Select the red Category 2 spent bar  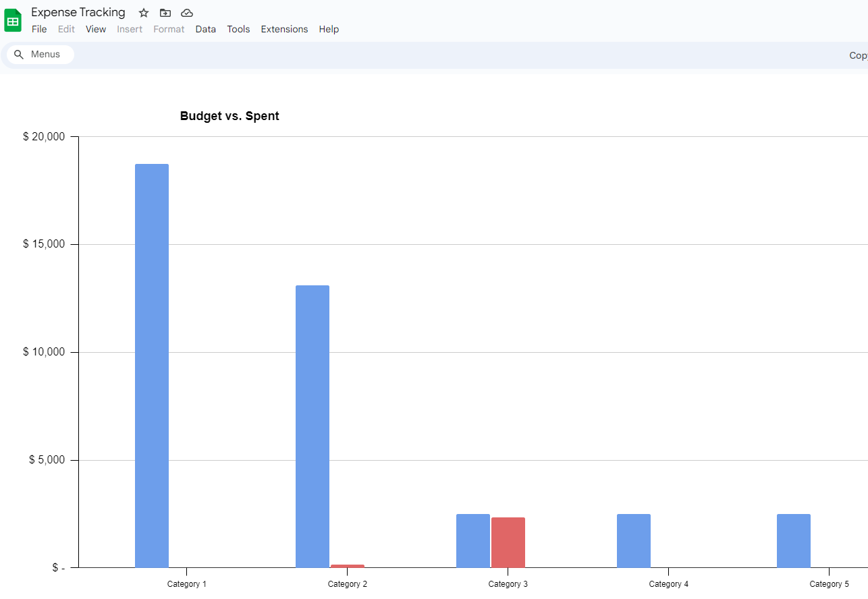point(348,566)
